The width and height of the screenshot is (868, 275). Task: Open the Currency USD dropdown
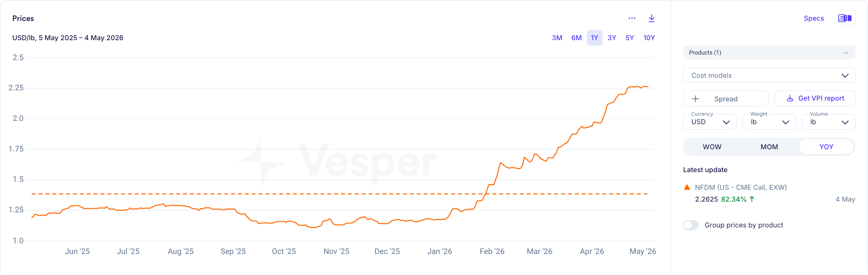[710, 122]
